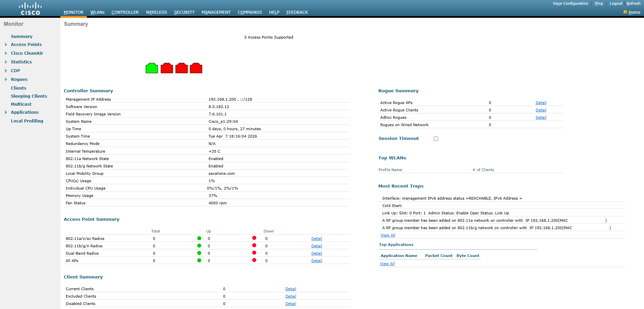Image resolution: width=644 pixels, height=309 pixels.
Task: Click the first red access point icon
Action: [166, 68]
